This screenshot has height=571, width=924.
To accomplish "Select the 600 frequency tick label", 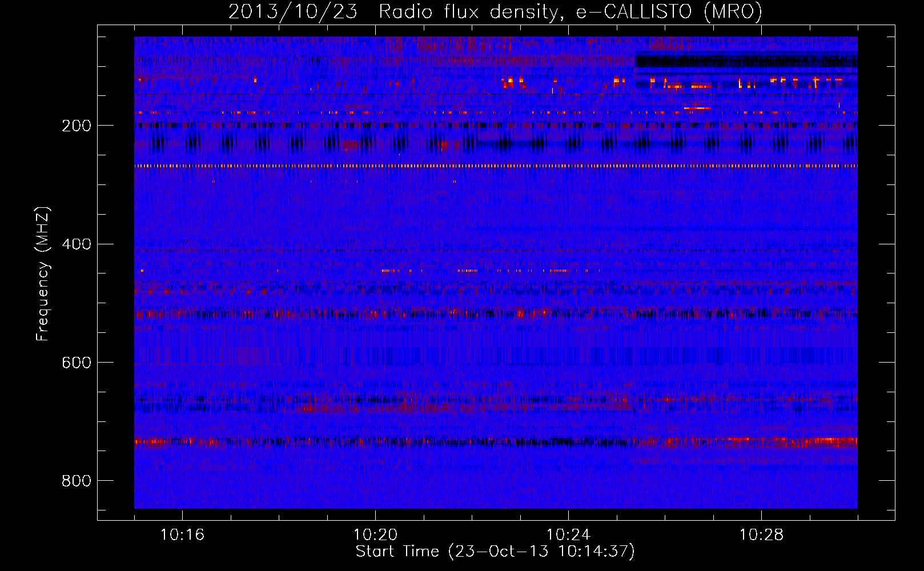I will point(77,363).
